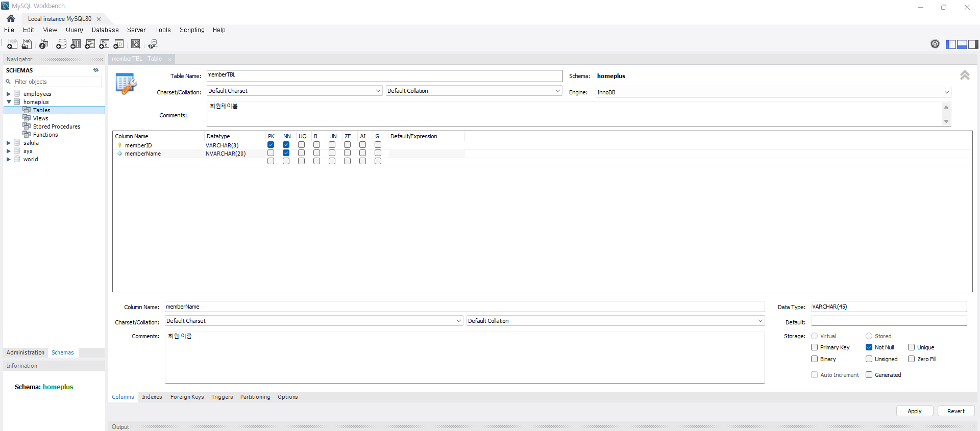This screenshot has height=431, width=980.
Task: Uncheck the Not Null checkbox
Action: (x=869, y=347)
